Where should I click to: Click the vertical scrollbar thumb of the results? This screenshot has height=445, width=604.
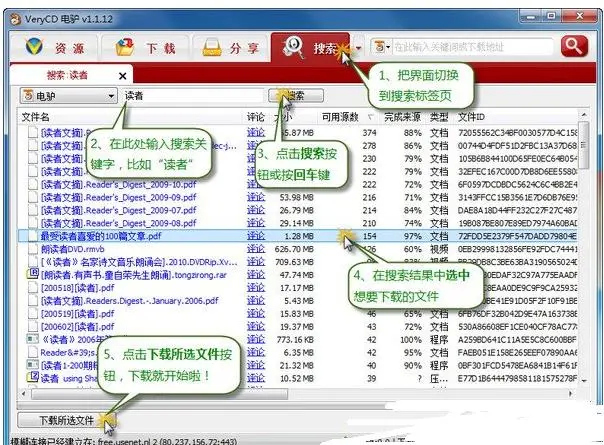(584, 145)
